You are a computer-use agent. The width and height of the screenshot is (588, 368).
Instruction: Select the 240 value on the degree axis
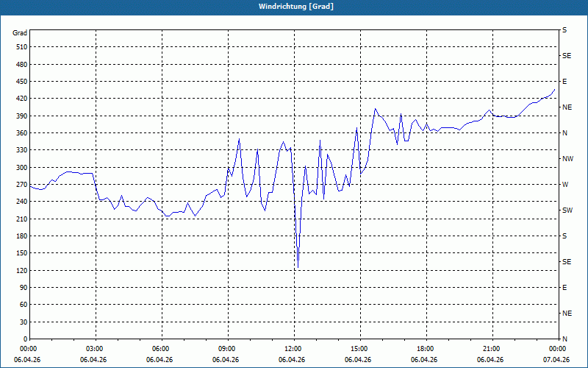coord(22,202)
